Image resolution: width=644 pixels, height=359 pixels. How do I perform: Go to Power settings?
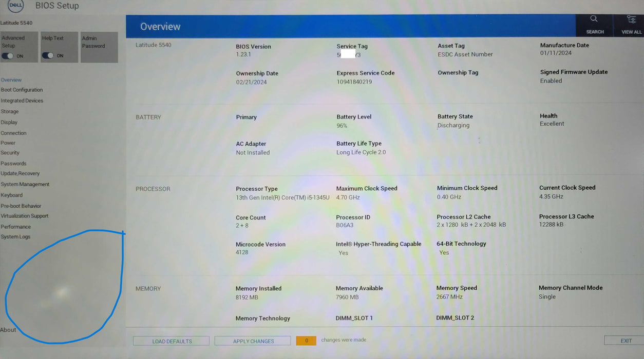point(8,143)
